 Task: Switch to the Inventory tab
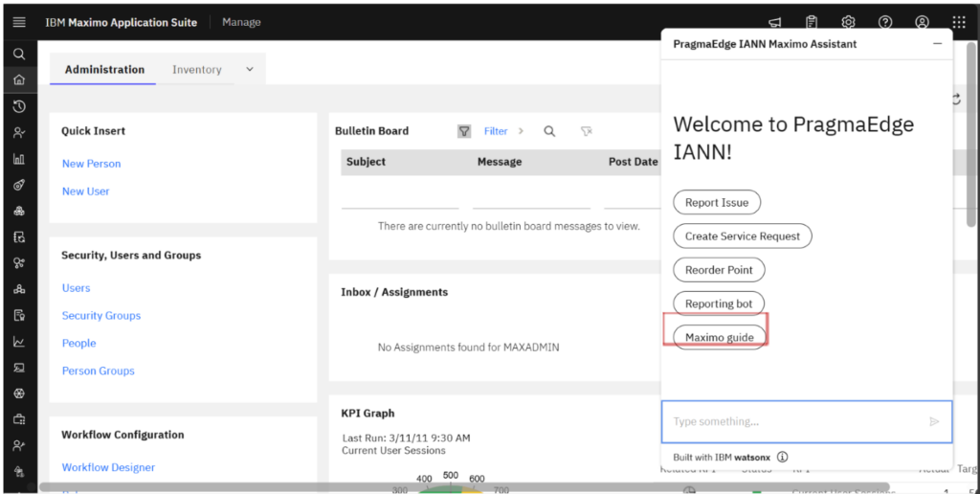coord(197,70)
